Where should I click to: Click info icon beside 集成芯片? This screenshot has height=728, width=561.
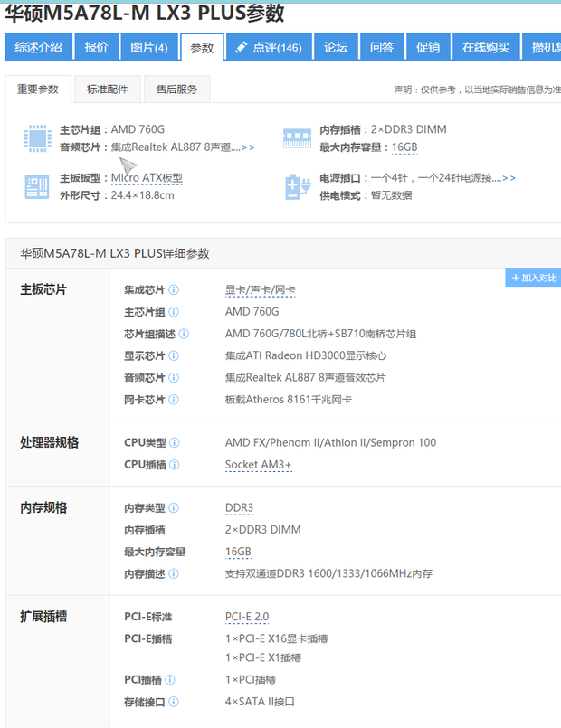click(x=174, y=290)
